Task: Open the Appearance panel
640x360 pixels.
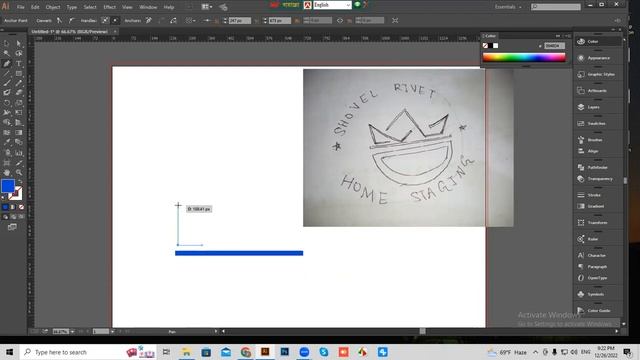Action: tap(598, 58)
